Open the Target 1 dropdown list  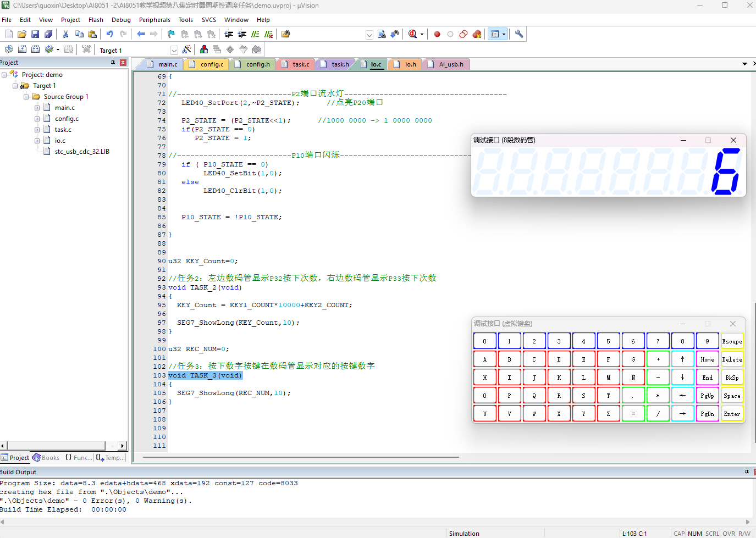[x=174, y=51]
